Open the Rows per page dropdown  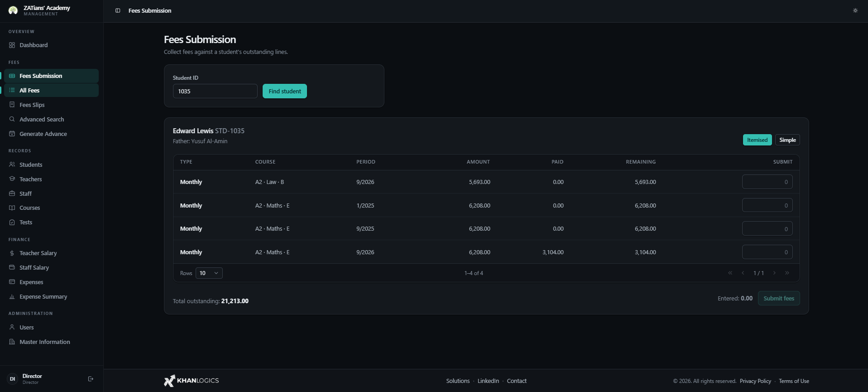point(209,273)
